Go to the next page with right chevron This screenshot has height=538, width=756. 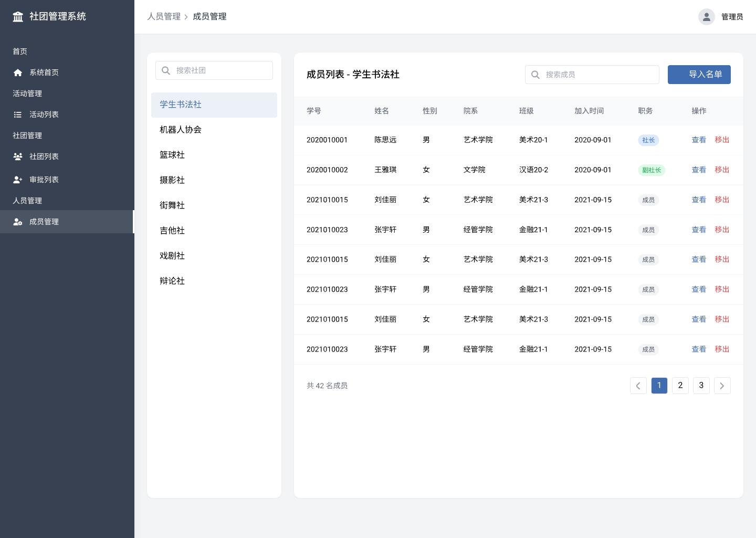click(722, 386)
